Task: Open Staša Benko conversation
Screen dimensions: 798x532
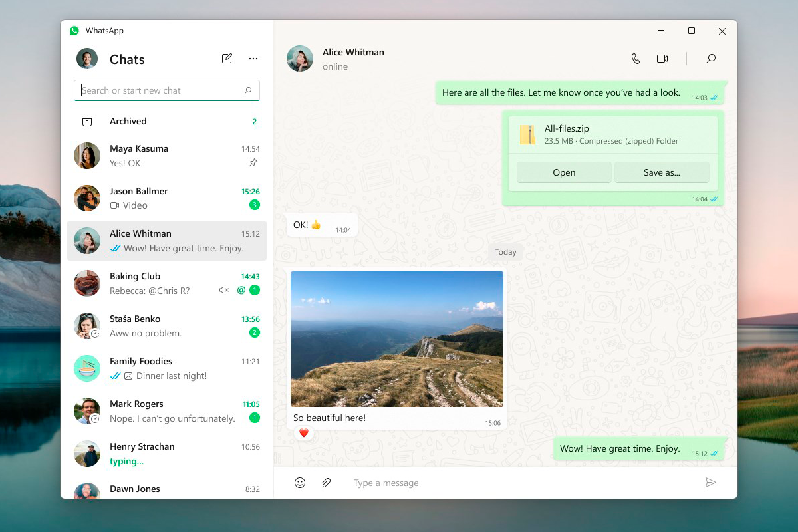Action: pyautogui.click(x=167, y=326)
